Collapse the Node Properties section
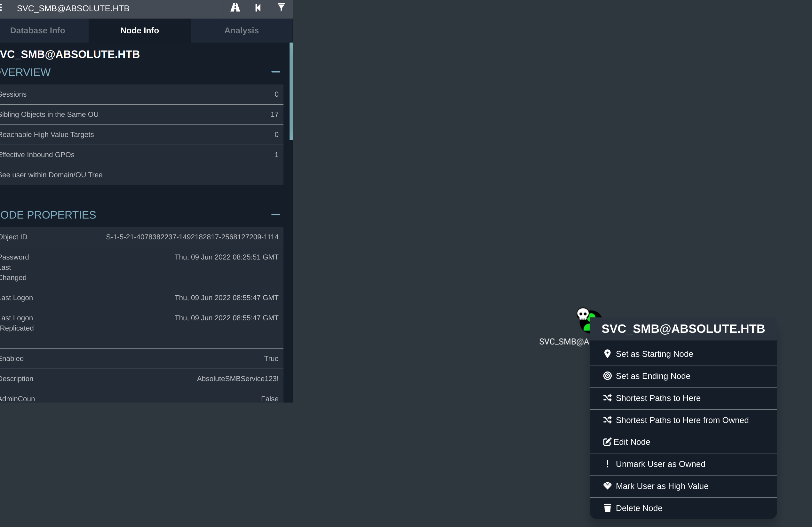The height and width of the screenshot is (527, 812). coord(276,215)
